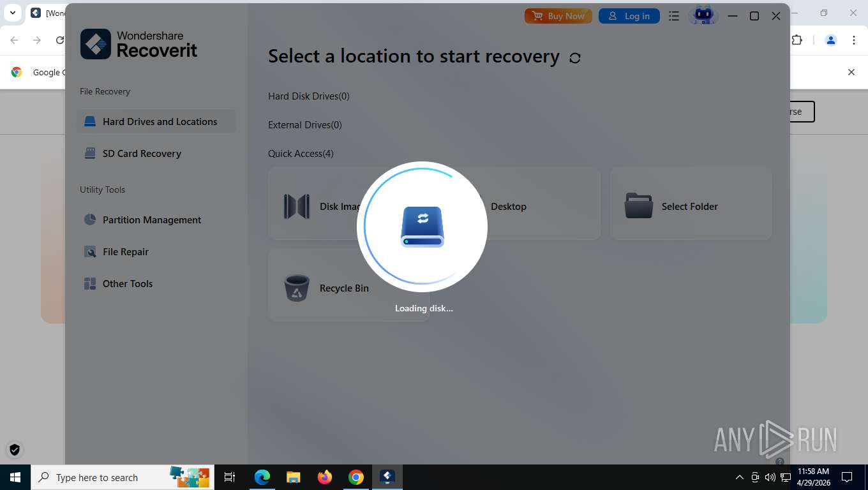Open the Recoverit hamburger menu
The image size is (868, 490).
(674, 16)
